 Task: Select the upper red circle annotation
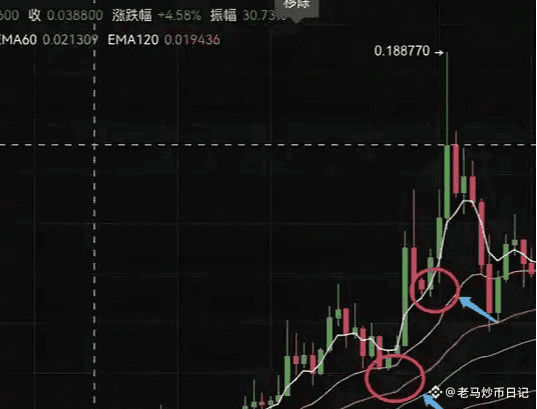coord(435,290)
